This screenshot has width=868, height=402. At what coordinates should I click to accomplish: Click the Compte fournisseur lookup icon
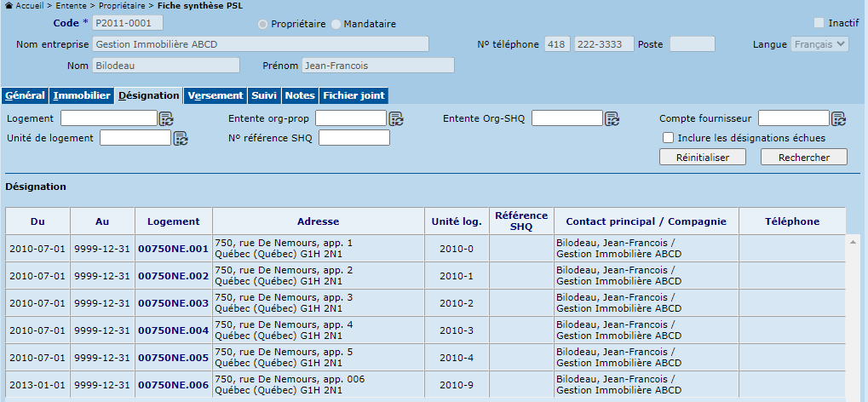pos(838,119)
